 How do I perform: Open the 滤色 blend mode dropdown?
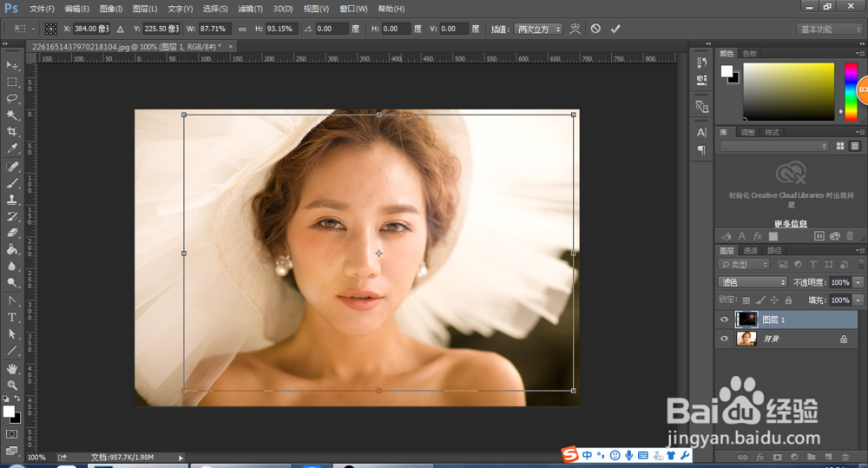coord(753,282)
